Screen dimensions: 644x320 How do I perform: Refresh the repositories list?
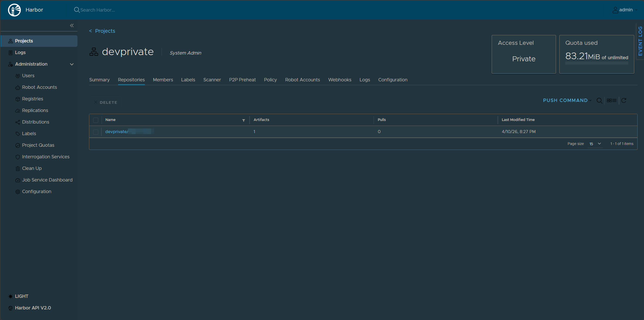coord(624,100)
